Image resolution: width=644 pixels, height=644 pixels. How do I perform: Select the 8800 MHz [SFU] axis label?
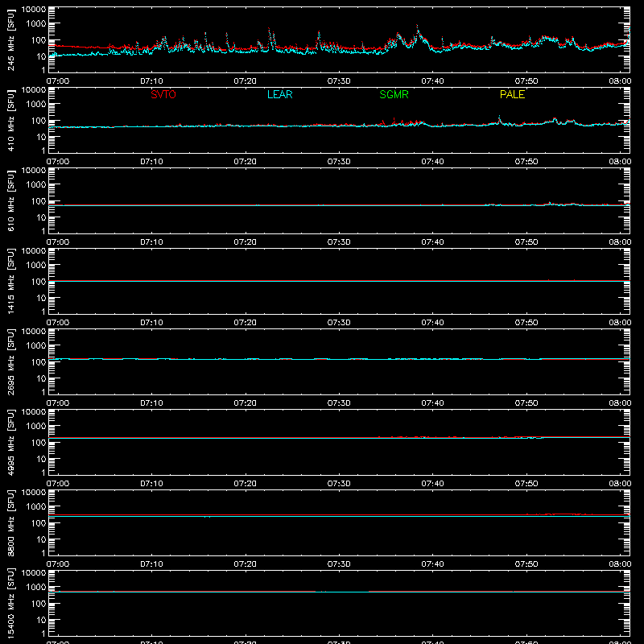[11, 522]
